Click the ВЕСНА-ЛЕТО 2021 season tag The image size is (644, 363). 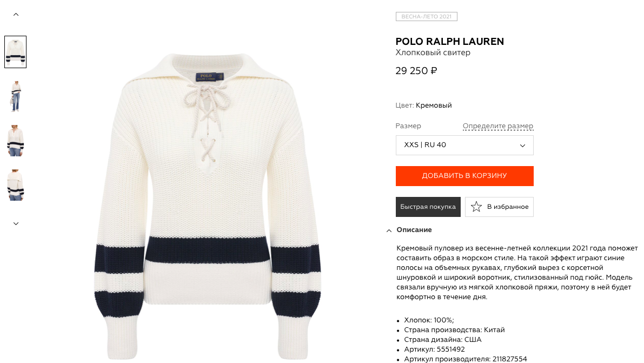pos(426,16)
